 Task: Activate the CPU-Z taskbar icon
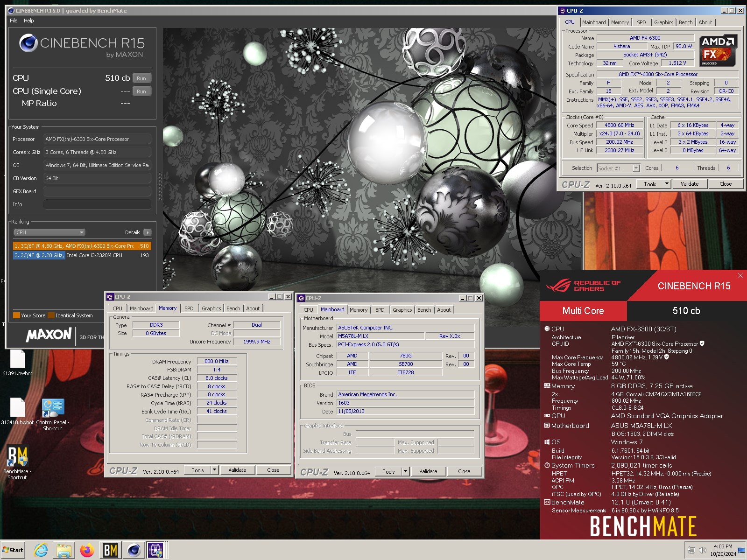[155, 550]
